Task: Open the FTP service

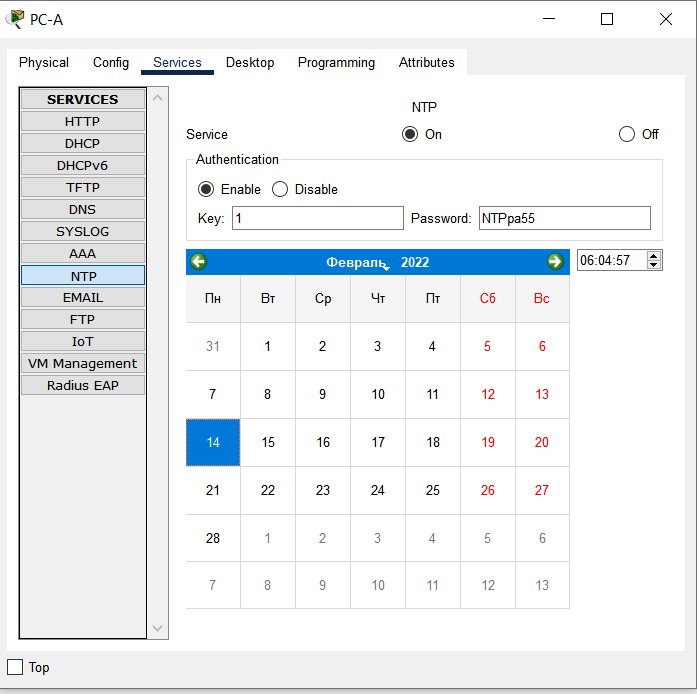Action: pos(83,319)
